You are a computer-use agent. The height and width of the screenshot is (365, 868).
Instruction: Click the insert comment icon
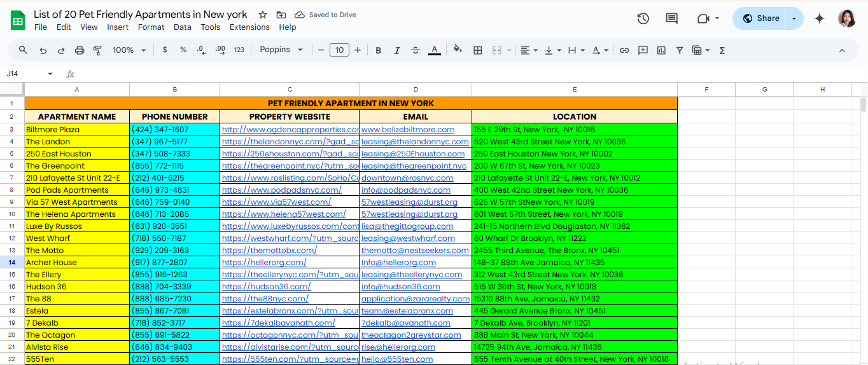pyautogui.click(x=643, y=50)
